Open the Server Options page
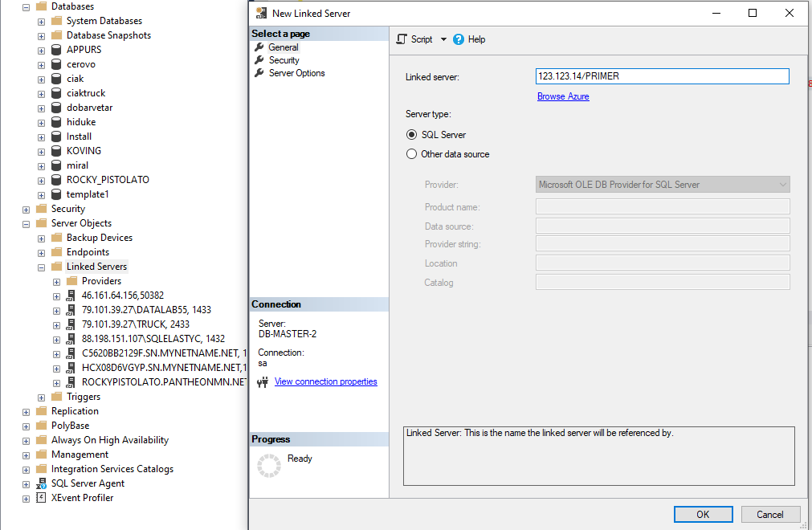This screenshot has height=530, width=812. coord(296,73)
